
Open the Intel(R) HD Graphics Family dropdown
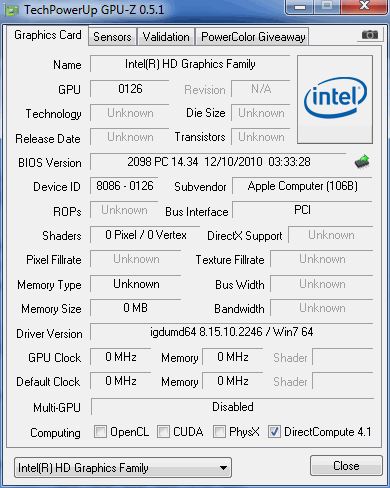123,468
